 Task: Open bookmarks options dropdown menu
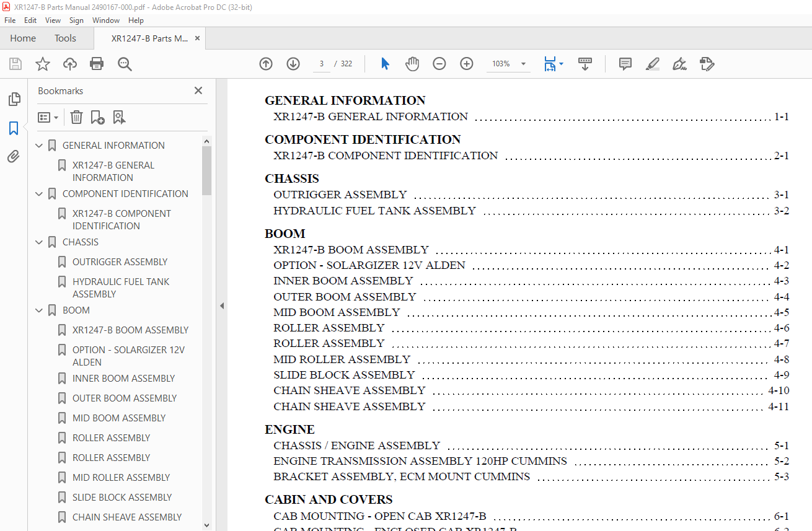[48, 117]
